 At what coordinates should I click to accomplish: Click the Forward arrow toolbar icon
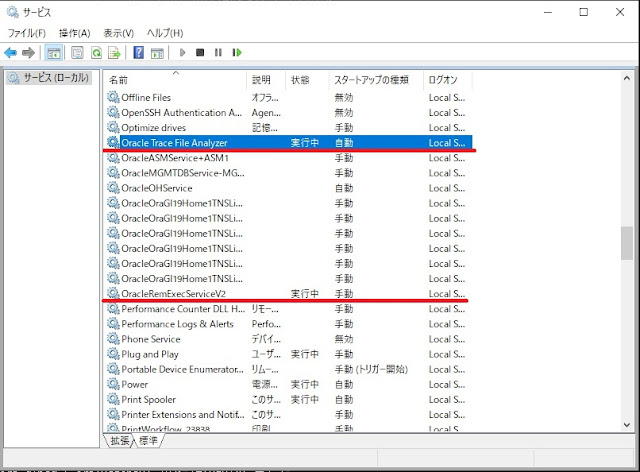pyautogui.click(x=28, y=53)
